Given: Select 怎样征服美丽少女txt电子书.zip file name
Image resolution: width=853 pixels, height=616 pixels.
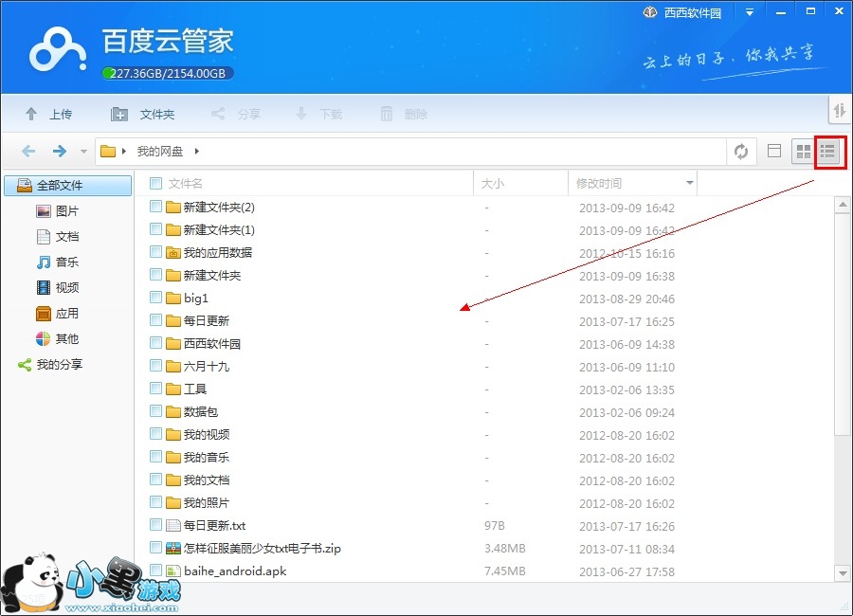Looking at the screenshot, I should [263, 549].
